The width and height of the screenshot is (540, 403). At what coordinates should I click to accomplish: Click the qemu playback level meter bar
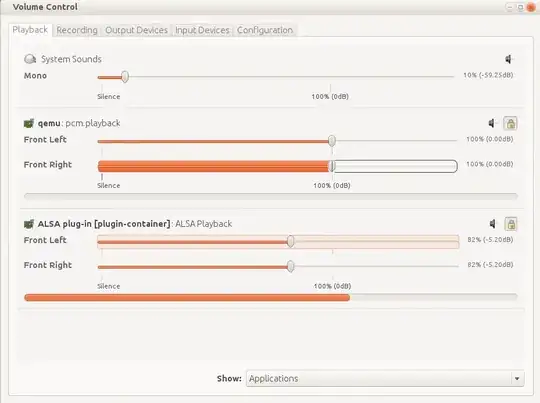[x=271, y=197]
